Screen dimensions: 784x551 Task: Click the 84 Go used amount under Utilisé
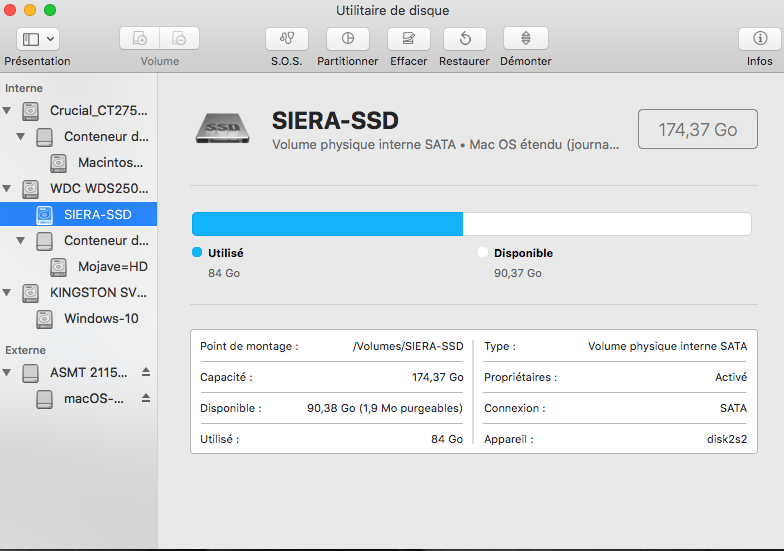tap(224, 273)
